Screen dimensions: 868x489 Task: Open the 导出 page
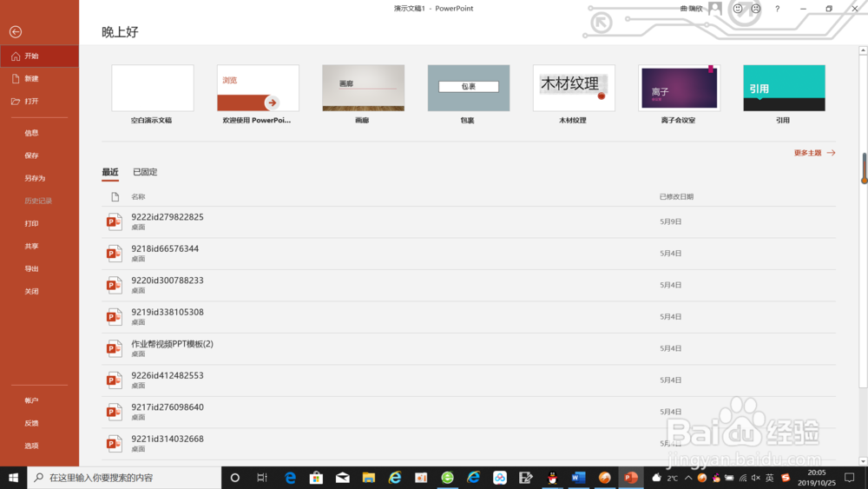pos(31,269)
